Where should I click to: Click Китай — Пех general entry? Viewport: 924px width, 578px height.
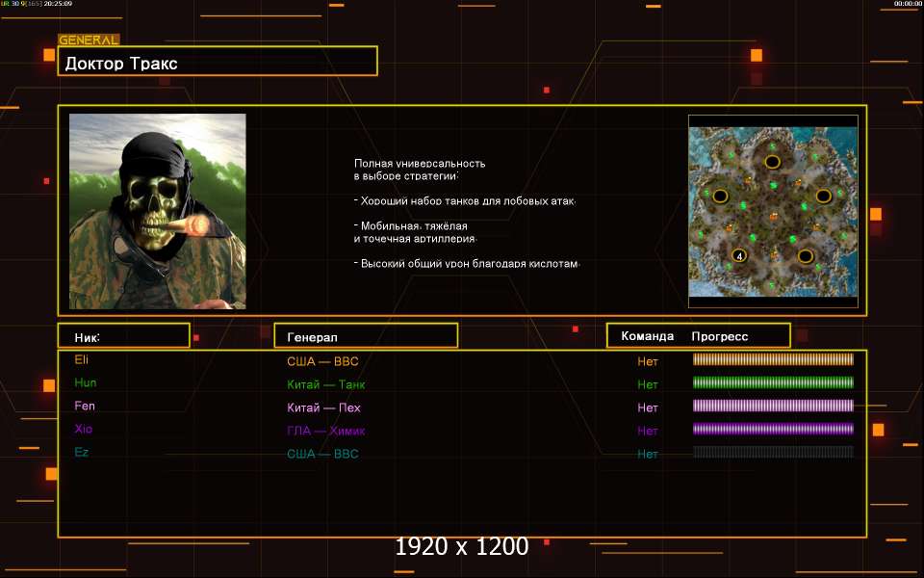(x=323, y=407)
